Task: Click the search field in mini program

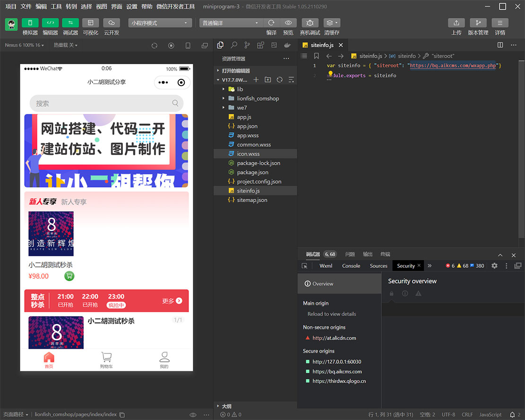Action: pos(106,103)
